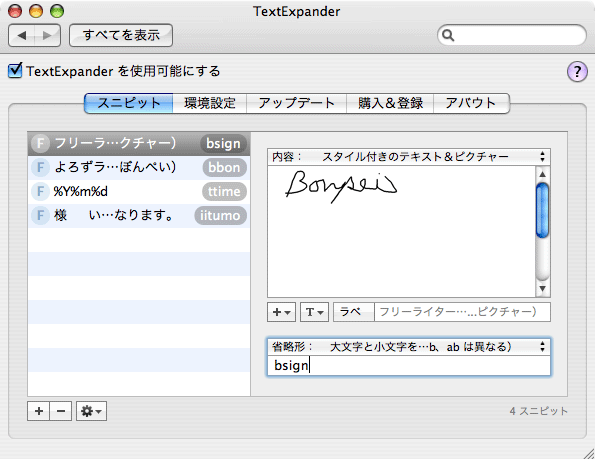Click the blue content scrollbar thumb
Screen dimensions: 595x459
(x=543, y=211)
